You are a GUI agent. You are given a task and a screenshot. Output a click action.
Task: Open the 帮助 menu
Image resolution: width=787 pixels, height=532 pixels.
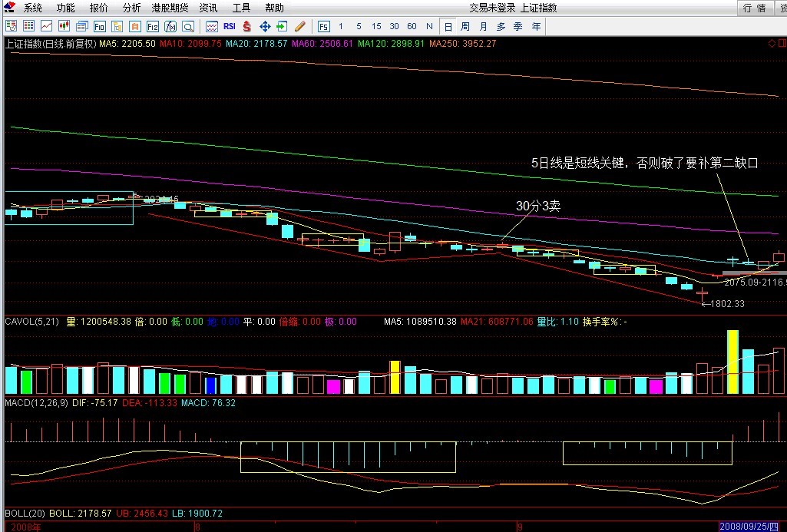(274, 8)
